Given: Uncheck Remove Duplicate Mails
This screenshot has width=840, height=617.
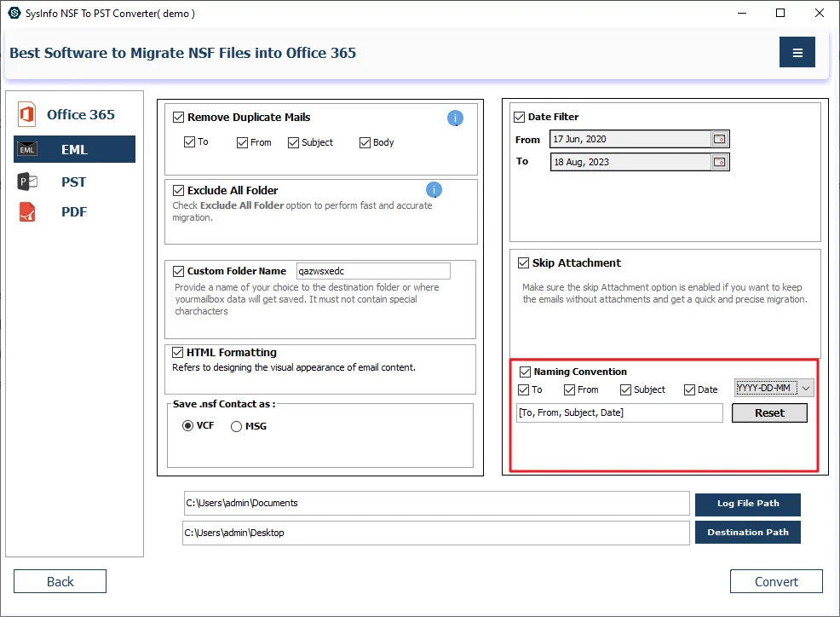Looking at the screenshot, I should tap(179, 118).
